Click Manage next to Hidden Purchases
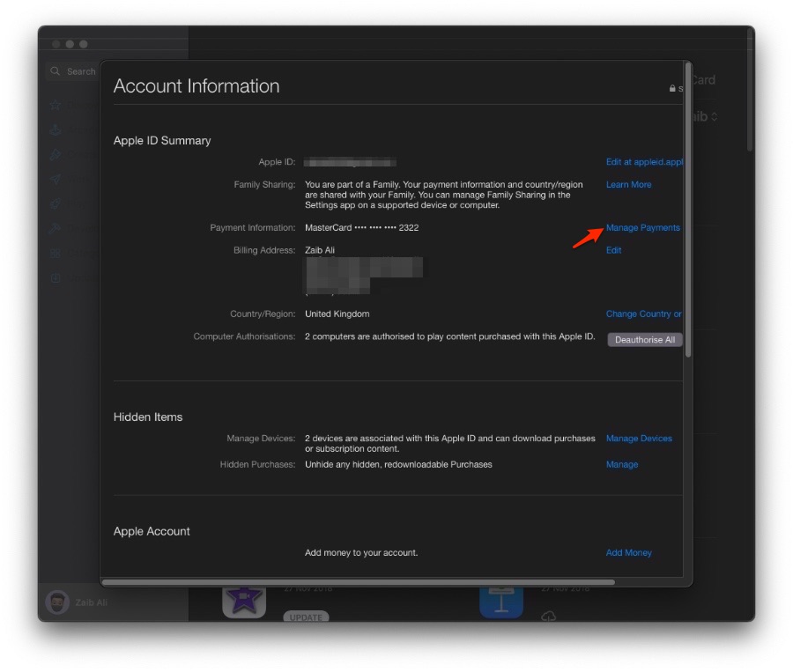Screen dimensions: 793x672 click(622, 464)
